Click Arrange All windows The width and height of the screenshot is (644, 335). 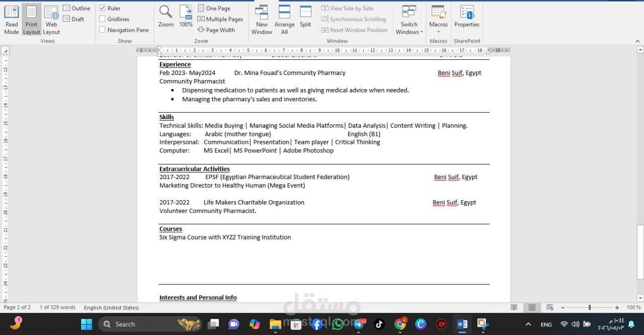284,20
